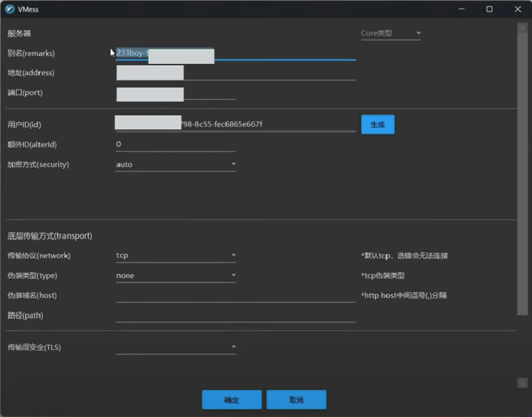Select the 端口(port) input field
Screen dimensions: 532x417
pyautogui.click(x=210, y=93)
